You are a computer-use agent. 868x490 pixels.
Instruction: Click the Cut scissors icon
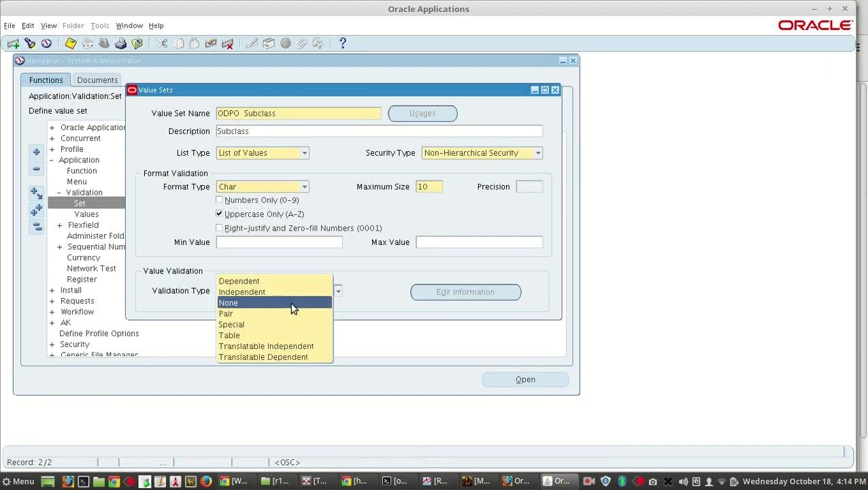click(x=161, y=44)
